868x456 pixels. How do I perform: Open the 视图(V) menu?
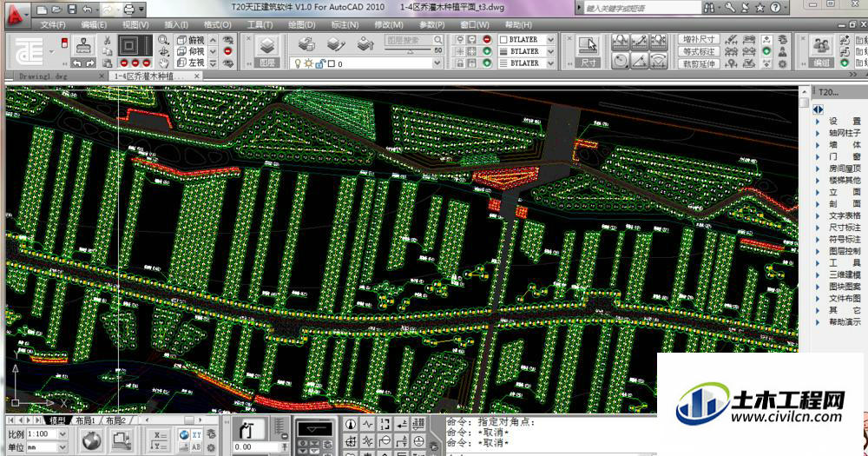pyautogui.click(x=135, y=25)
